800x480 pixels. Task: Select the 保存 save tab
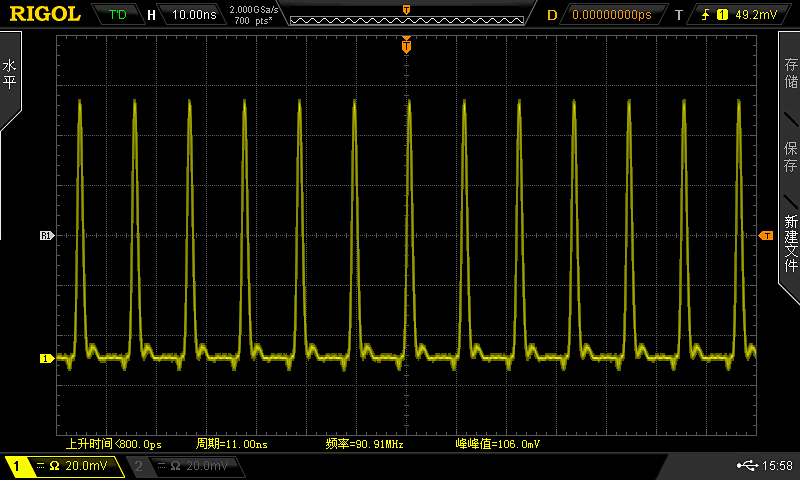point(790,156)
